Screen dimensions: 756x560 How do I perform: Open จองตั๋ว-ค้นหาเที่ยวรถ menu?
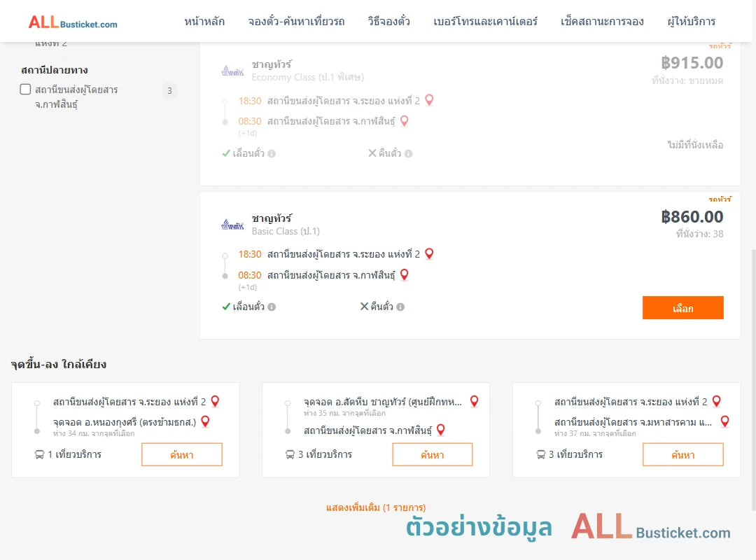tap(296, 22)
